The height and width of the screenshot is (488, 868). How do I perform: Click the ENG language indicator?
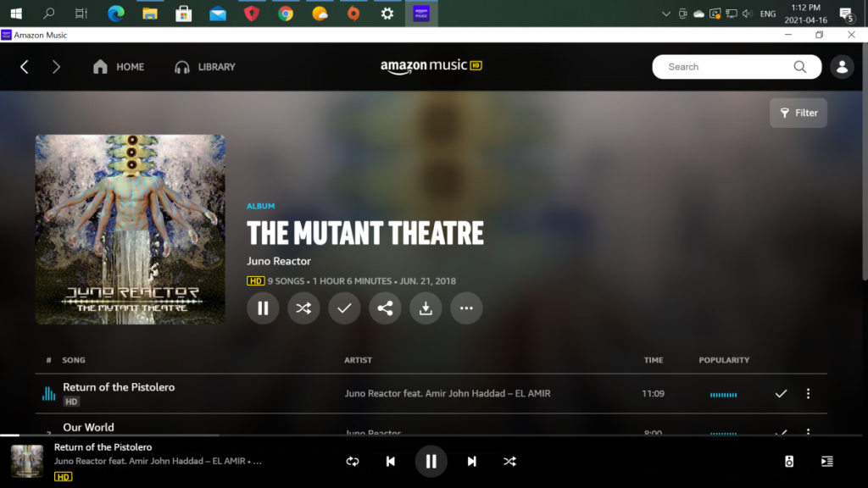click(768, 14)
